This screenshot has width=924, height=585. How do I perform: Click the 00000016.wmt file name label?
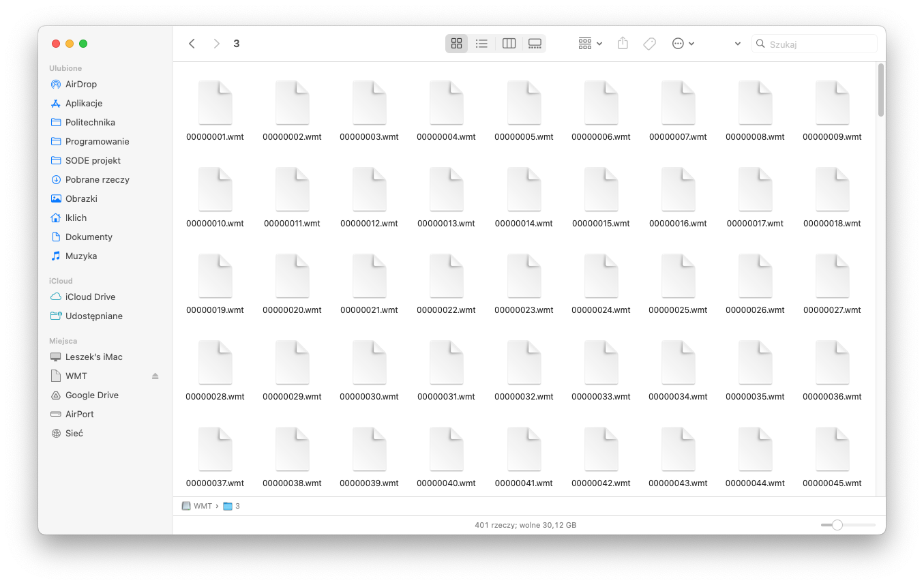pyautogui.click(x=678, y=224)
